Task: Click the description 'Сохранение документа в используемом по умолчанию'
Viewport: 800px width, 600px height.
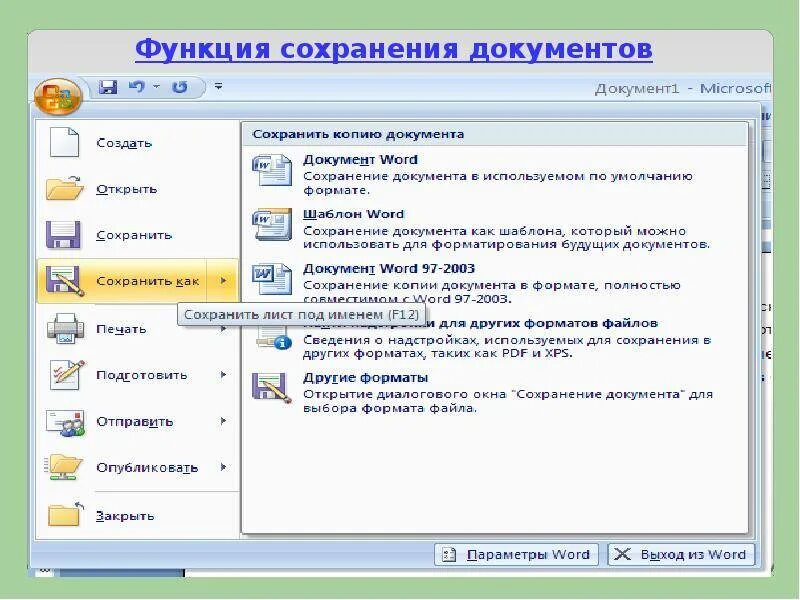Action: pos(498,176)
